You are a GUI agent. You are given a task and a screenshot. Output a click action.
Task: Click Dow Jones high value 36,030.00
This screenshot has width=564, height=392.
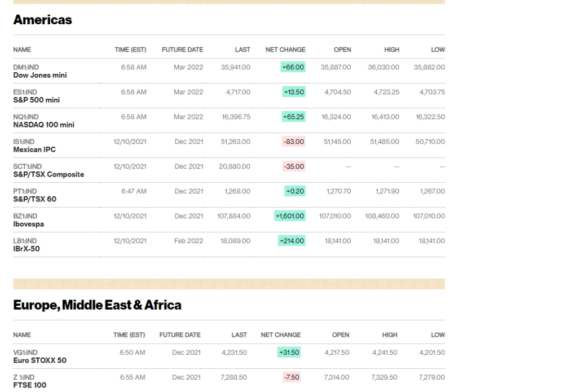coord(384,67)
